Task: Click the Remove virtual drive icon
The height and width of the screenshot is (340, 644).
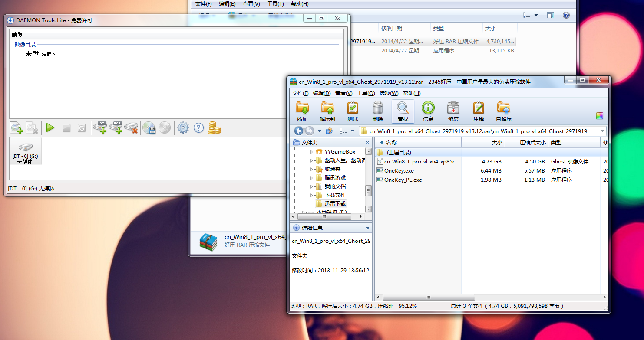Action: pyautogui.click(x=131, y=127)
